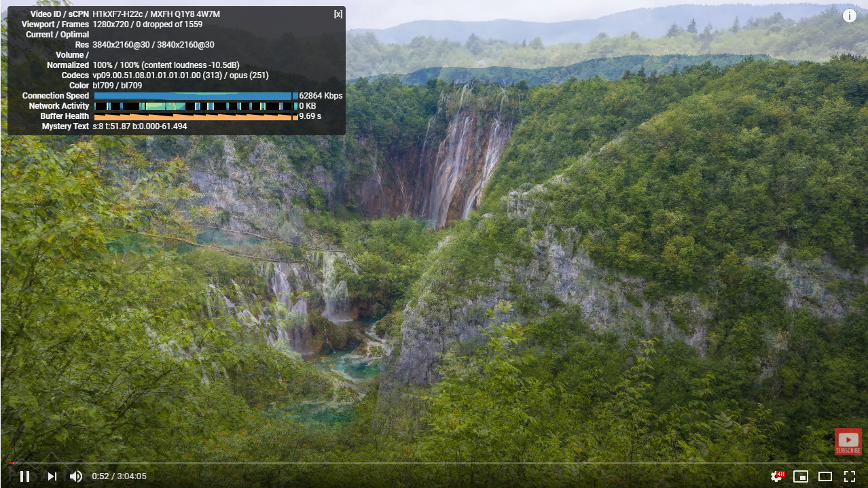
Task: Close the stats for nerds panel
Action: point(338,14)
